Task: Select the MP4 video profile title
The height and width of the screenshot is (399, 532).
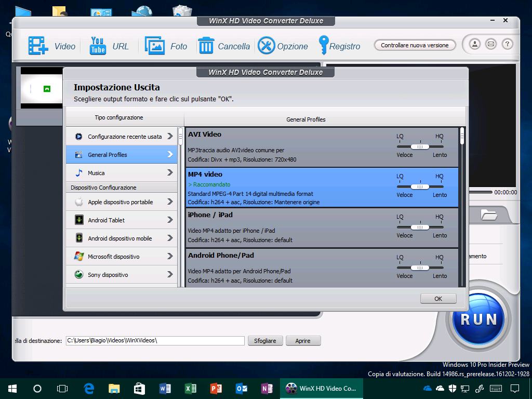Action: (x=205, y=175)
